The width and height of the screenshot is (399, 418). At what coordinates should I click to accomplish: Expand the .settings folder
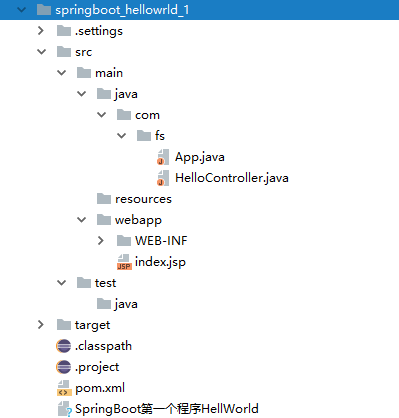(41, 31)
